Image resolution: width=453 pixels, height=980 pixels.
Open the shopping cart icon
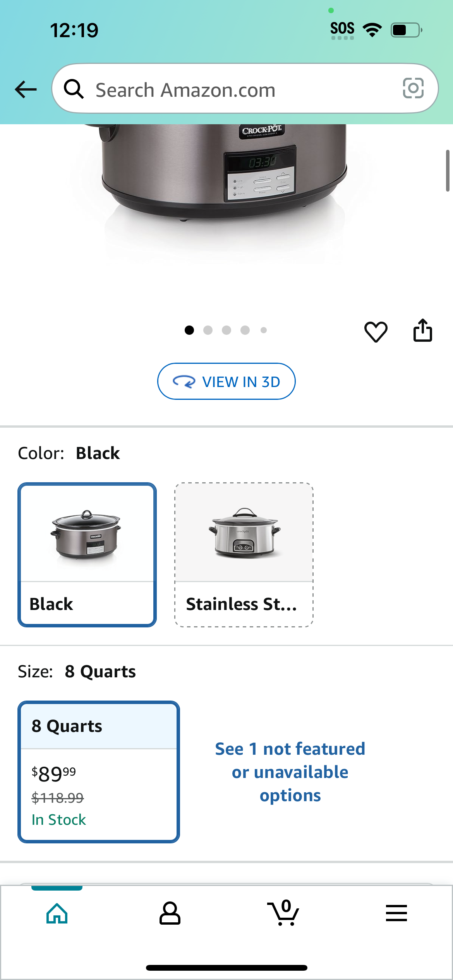[283, 913]
